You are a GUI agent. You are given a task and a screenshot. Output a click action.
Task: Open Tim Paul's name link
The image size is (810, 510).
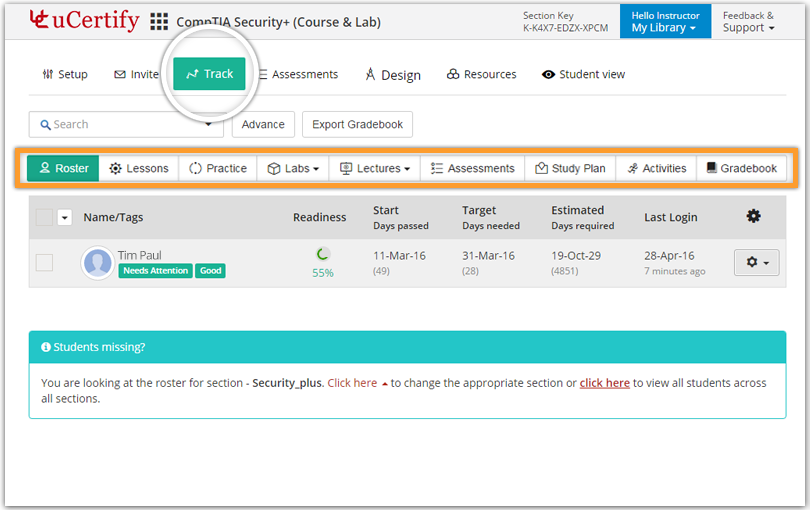pyautogui.click(x=139, y=255)
